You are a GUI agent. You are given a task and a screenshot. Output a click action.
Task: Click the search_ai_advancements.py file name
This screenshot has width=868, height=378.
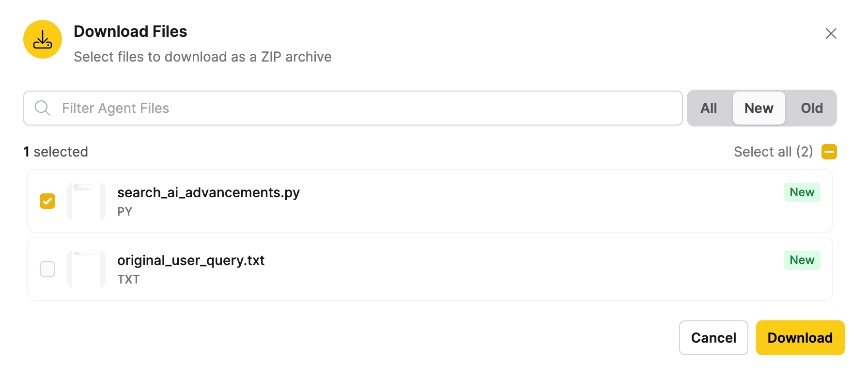point(209,192)
